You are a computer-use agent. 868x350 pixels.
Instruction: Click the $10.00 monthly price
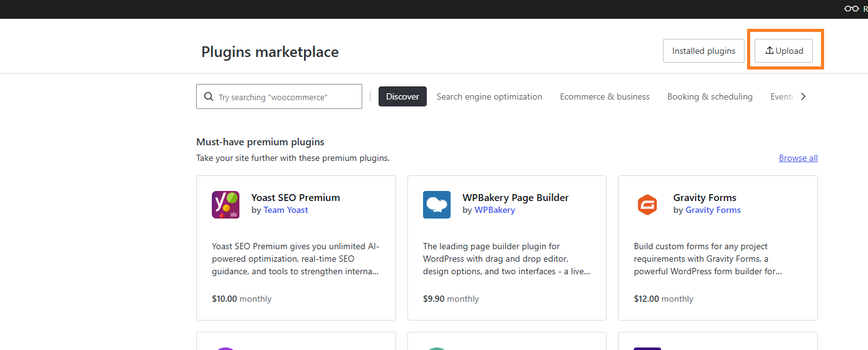(242, 299)
